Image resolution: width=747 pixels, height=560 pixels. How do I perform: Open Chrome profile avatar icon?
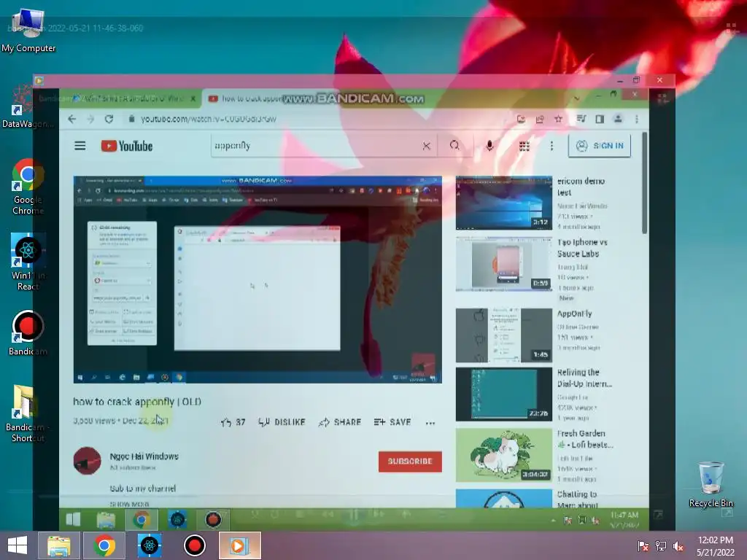tap(618, 119)
